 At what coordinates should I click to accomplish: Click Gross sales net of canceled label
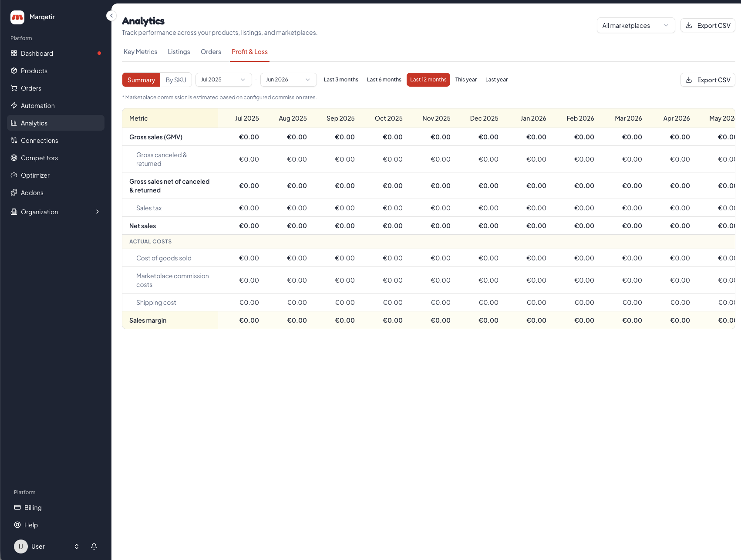pos(169,186)
